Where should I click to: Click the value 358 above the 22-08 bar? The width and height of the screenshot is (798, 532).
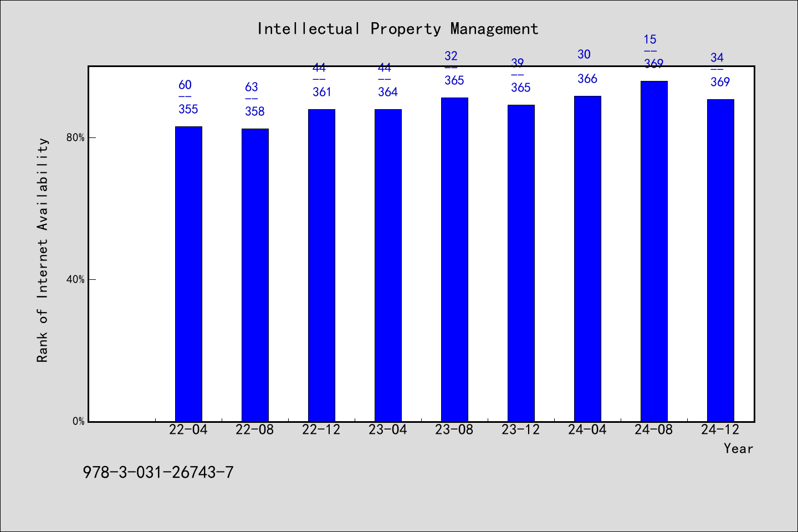click(255, 111)
